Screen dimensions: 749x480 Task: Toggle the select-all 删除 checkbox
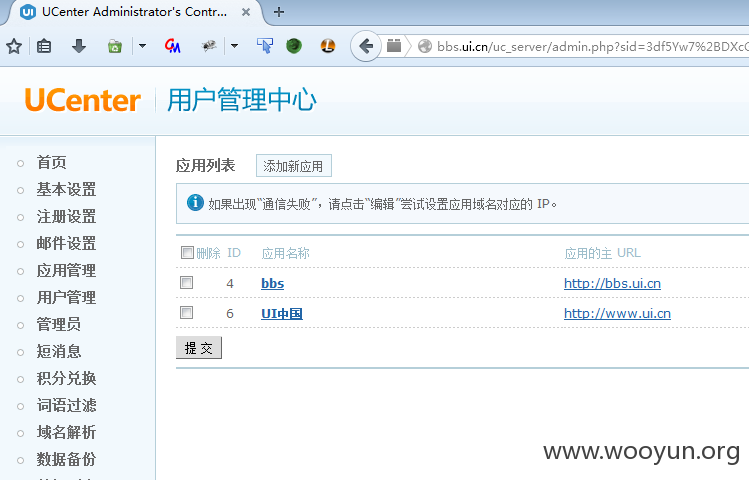coord(187,252)
